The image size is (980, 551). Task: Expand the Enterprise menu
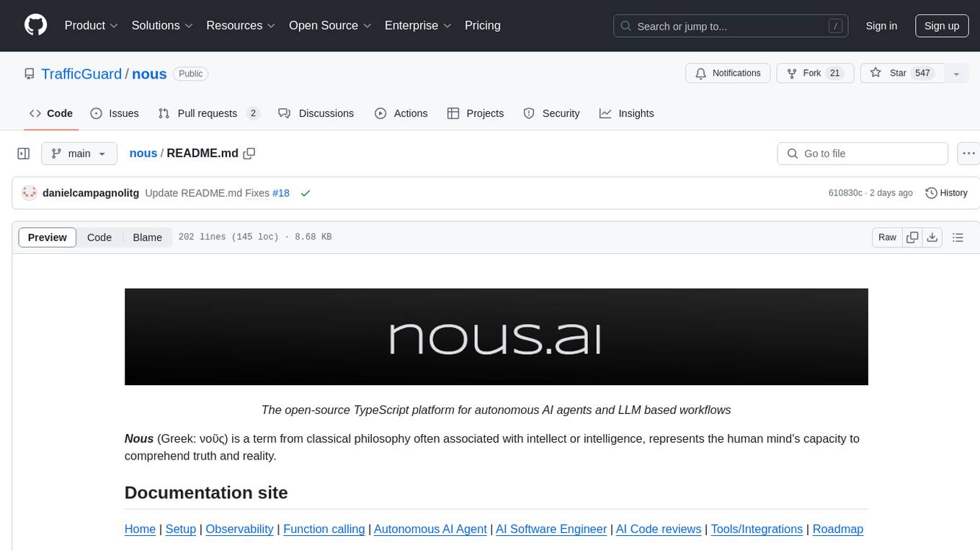pyautogui.click(x=418, y=25)
